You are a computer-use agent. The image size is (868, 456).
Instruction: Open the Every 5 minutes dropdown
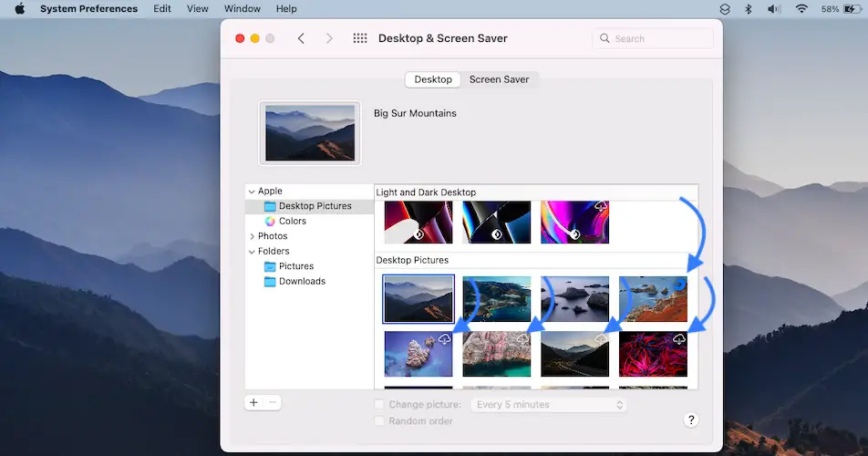(x=549, y=405)
